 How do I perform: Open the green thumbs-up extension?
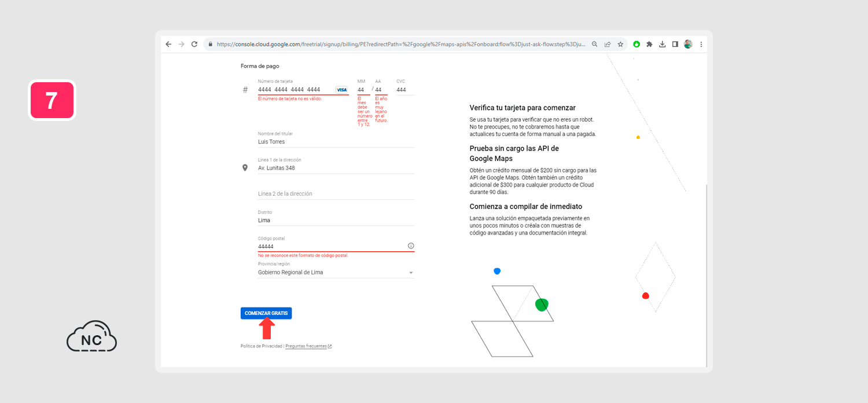(637, 44)
